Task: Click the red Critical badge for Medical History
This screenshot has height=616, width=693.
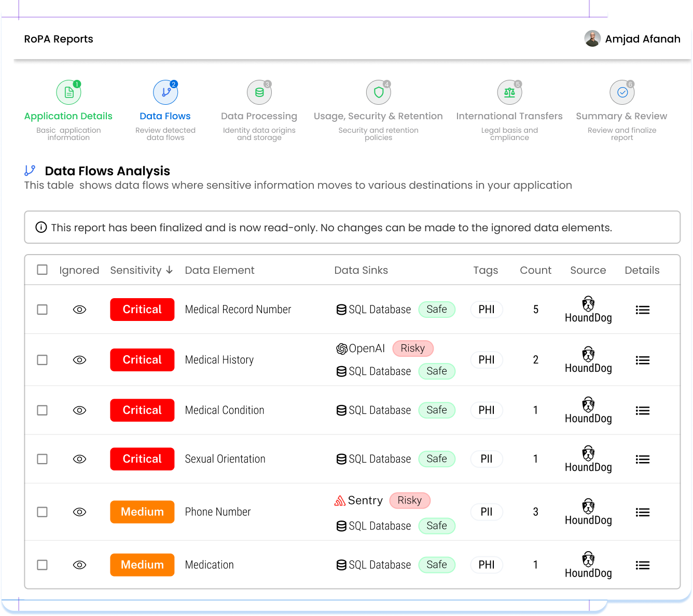Action: point(142,360)
